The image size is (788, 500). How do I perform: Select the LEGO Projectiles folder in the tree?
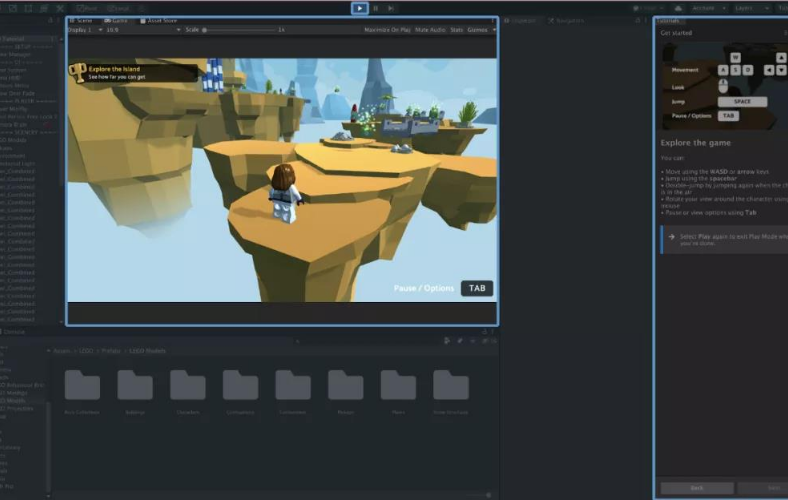click(17, 409)
